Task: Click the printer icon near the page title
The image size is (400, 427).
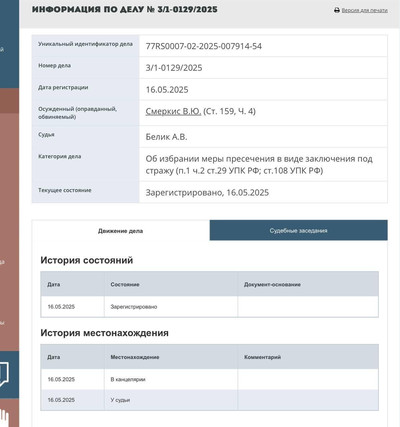Action: (x=337, y=10)
